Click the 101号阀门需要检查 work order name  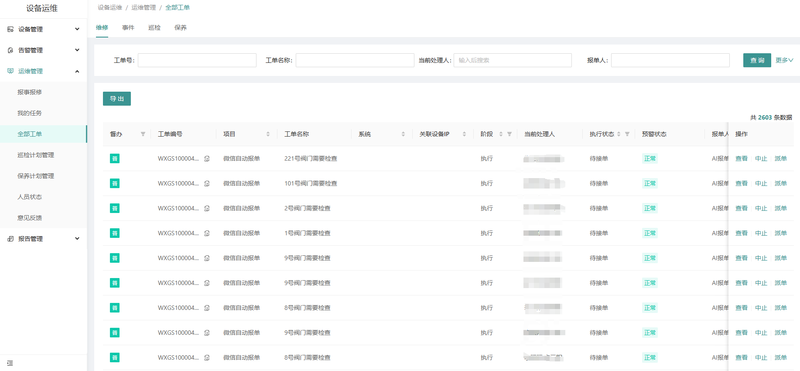point(311,183)
